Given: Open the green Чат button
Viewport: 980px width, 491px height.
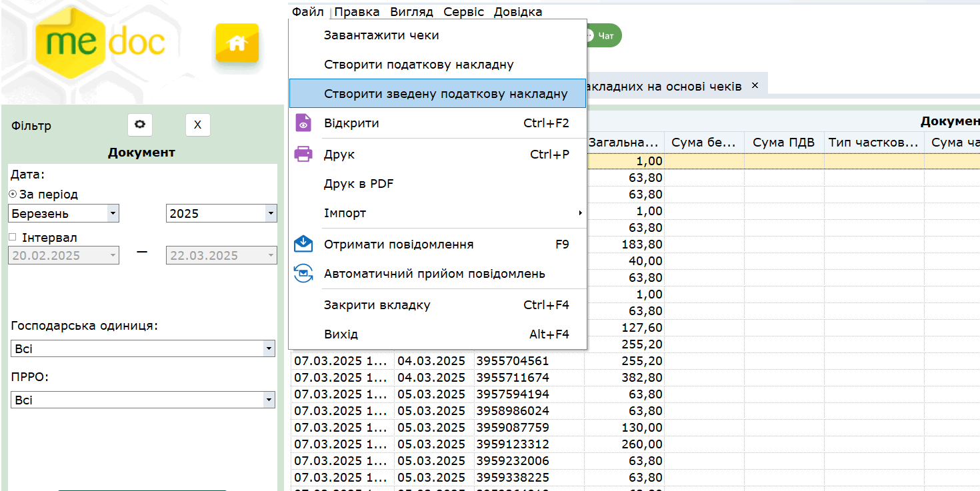Looking at the screenshot, I should coord(603,36).
